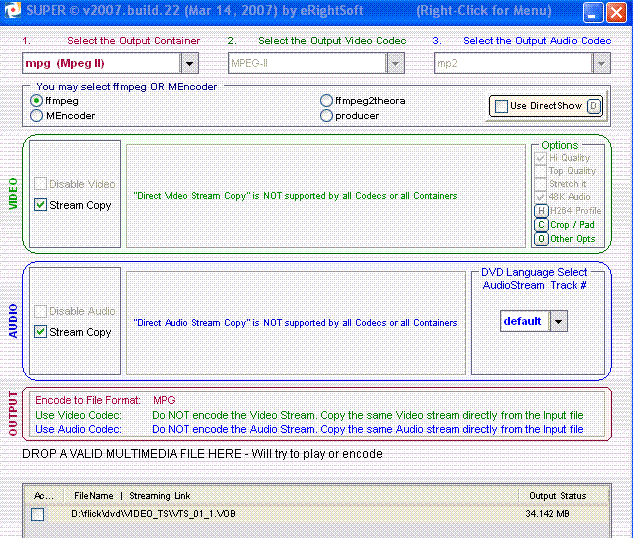Toggle the Hi Quality option checkbox
The image size is (633, 538).
coord(540,158)
